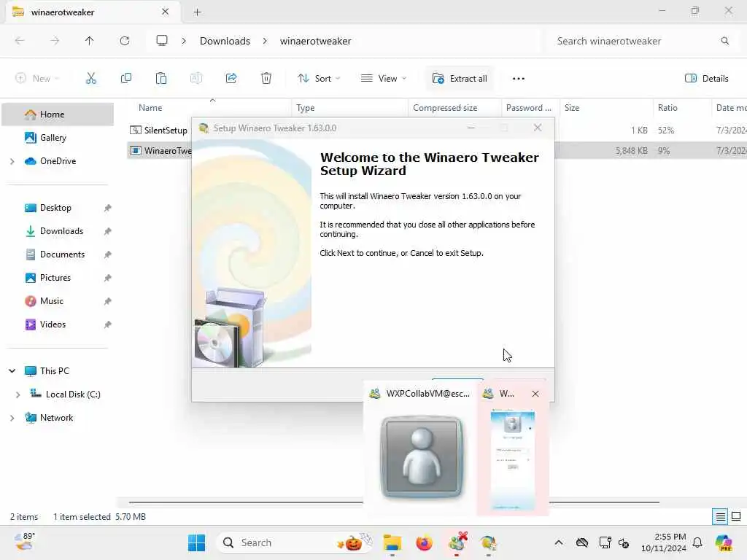Click the Copy icon in toolbar
The image size is (747, 560).
click(x=125, y=79)
